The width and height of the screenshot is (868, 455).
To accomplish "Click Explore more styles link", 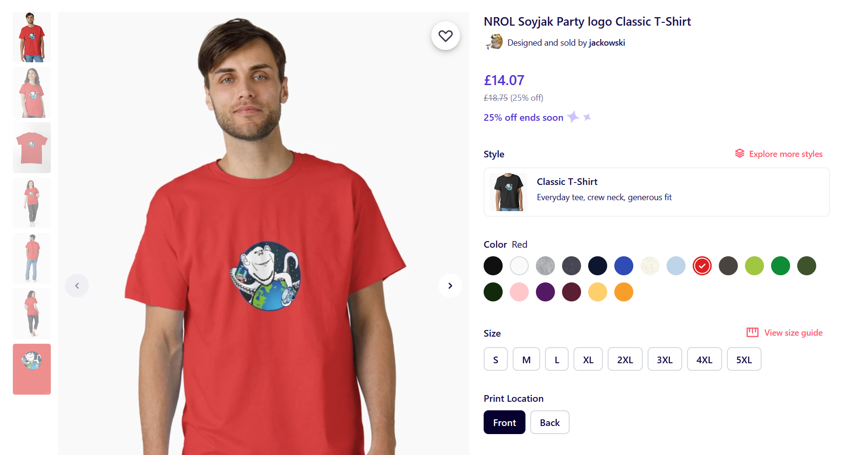I will pos(785,154).
